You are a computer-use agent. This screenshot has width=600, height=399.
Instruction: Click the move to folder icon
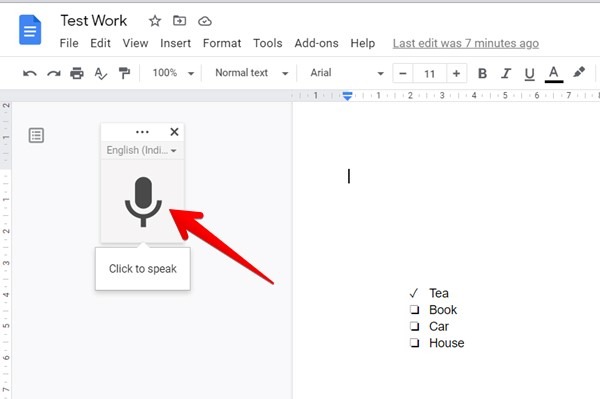click(x=179, y=21)
